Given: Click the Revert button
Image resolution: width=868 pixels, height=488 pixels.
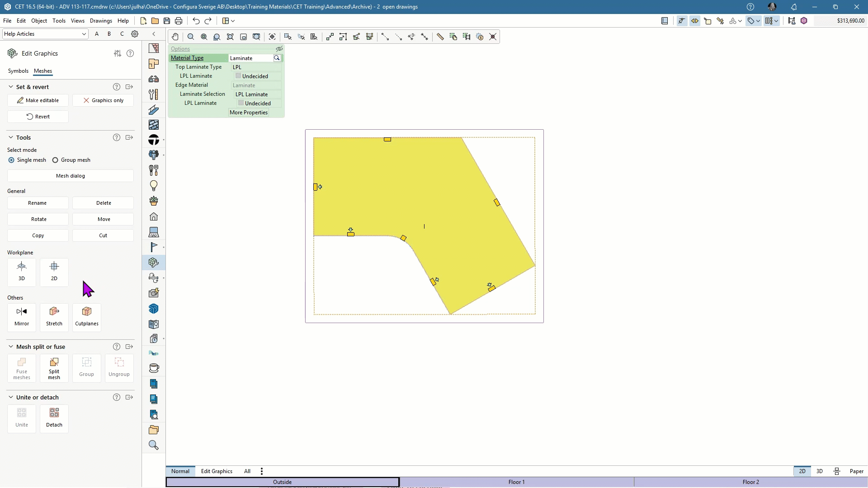Looking at the screenshot, I should [38, 117].
